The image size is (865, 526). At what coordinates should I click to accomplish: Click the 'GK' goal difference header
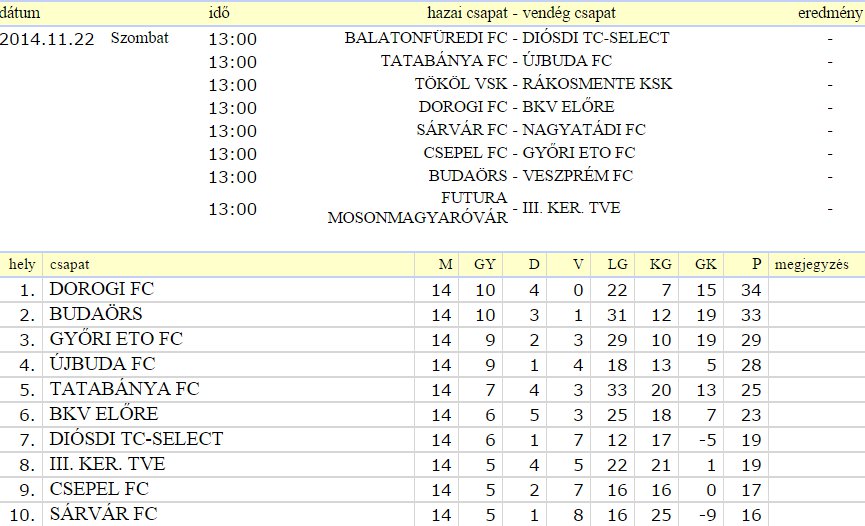coord(706,264)
